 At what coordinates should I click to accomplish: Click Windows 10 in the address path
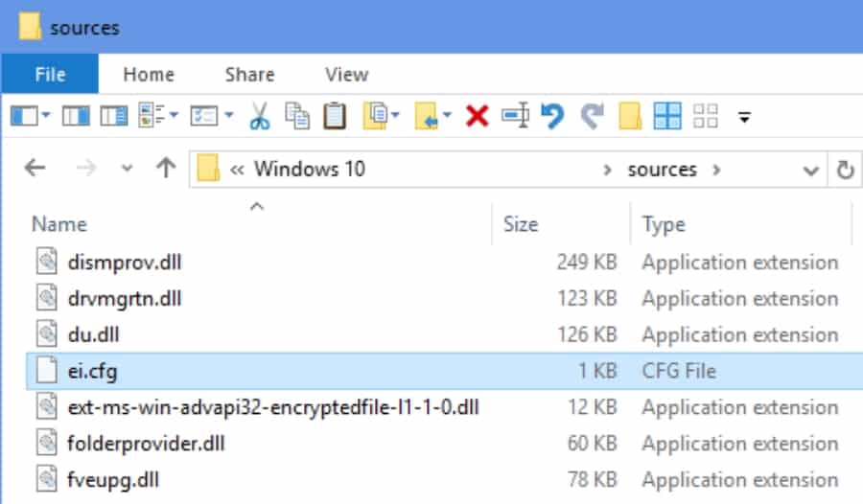click(310, 169)
